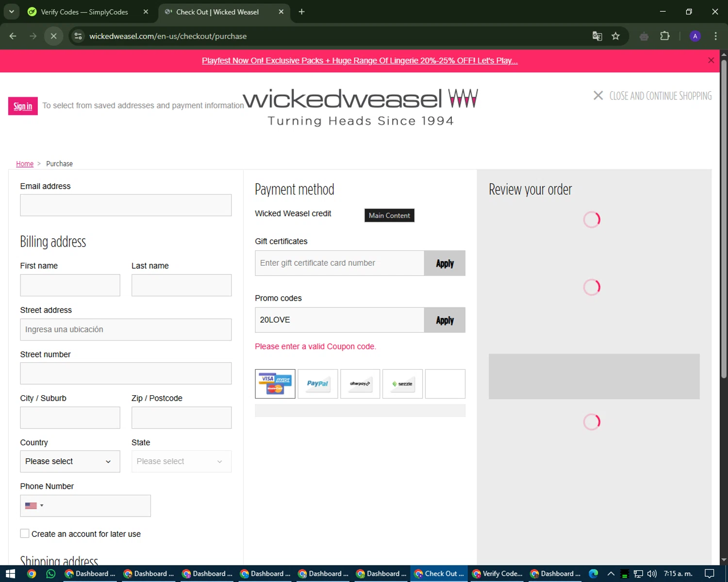The image size is (728, 582).
Task: Focus the Email address field
Action: pyautogui.click(x=126, y=205)
